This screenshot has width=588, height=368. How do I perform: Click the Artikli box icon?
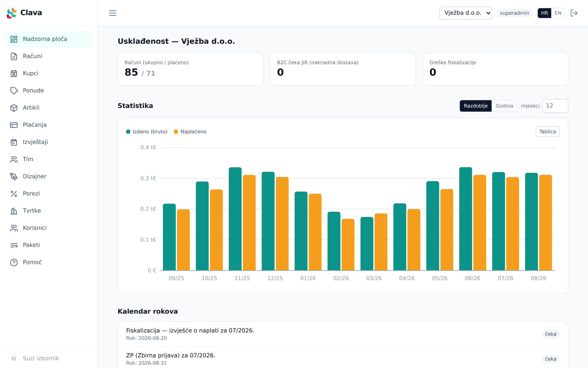(14, 108)
